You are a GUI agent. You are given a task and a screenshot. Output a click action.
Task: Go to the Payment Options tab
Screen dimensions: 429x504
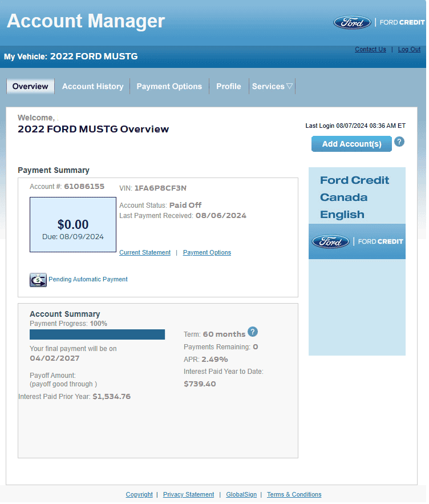tap(171, 87)
